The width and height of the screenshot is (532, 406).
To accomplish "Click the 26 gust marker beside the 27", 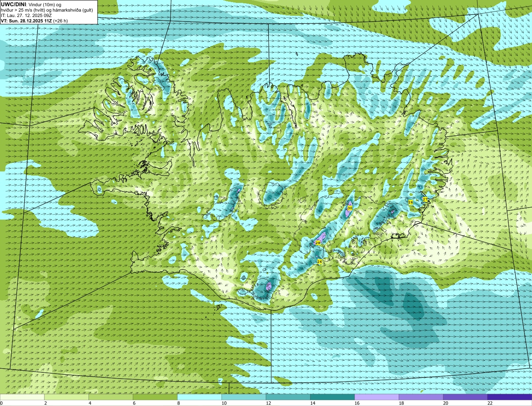I will [x=411, y=202].
